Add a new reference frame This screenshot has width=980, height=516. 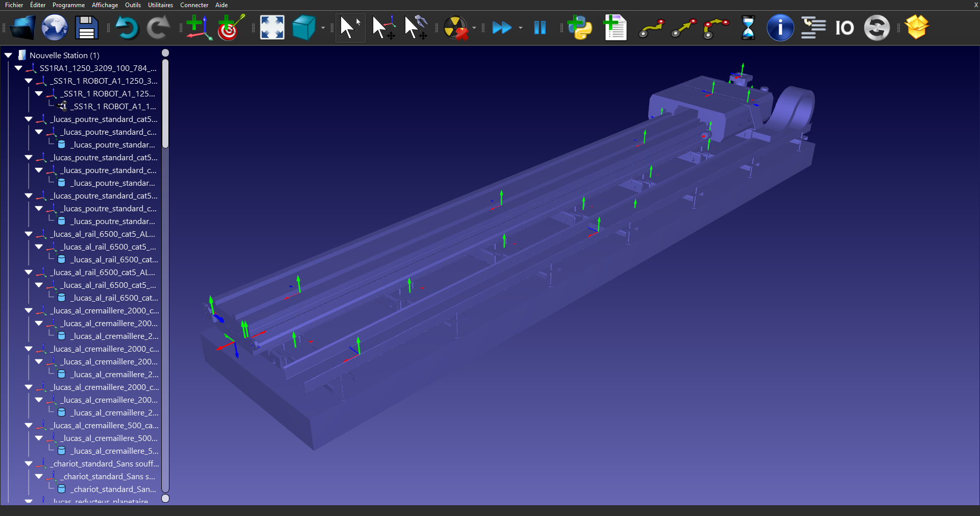coord(199,28)
